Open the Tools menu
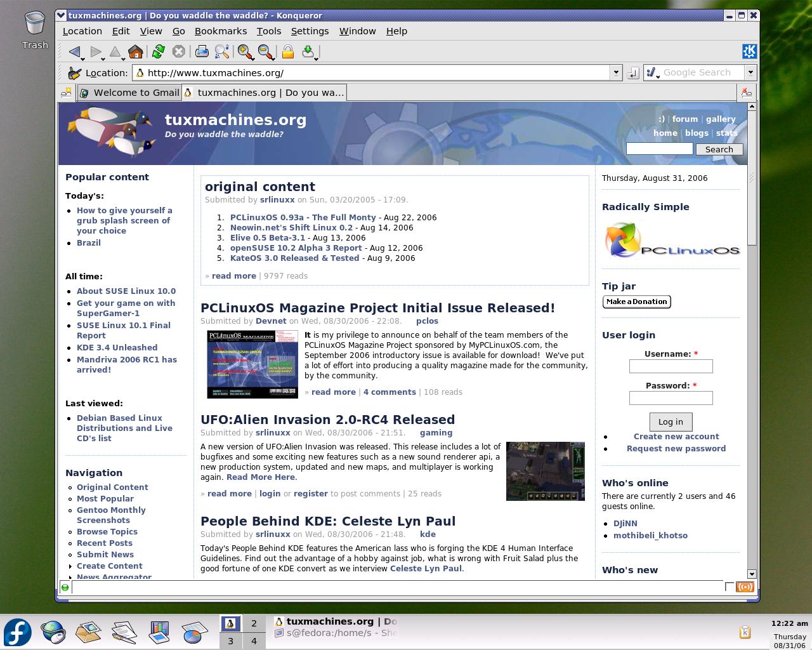This screenshot has height=650, width=812. coord(269,31)
